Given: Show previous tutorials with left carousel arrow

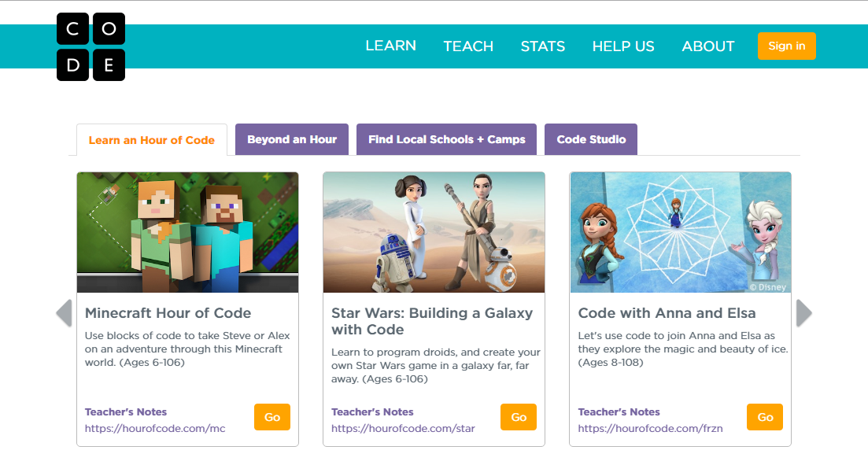Looking at the screenshot, I should click(65, 313).
